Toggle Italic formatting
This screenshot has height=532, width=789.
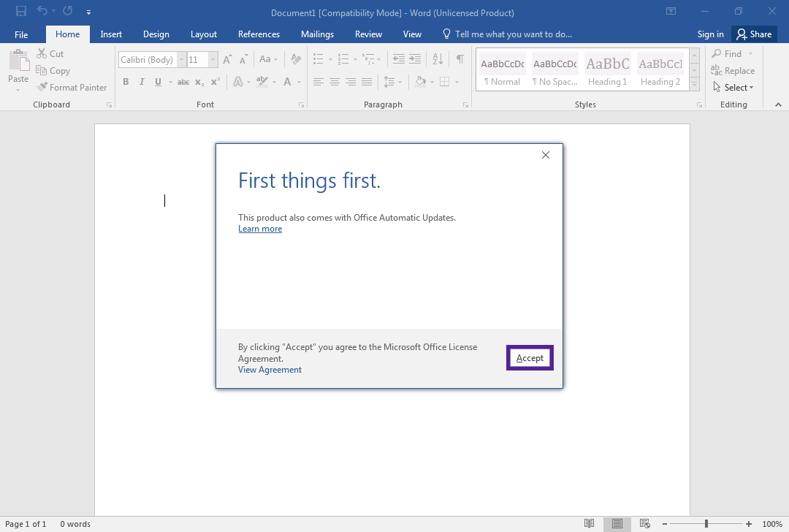coord(142,82)
